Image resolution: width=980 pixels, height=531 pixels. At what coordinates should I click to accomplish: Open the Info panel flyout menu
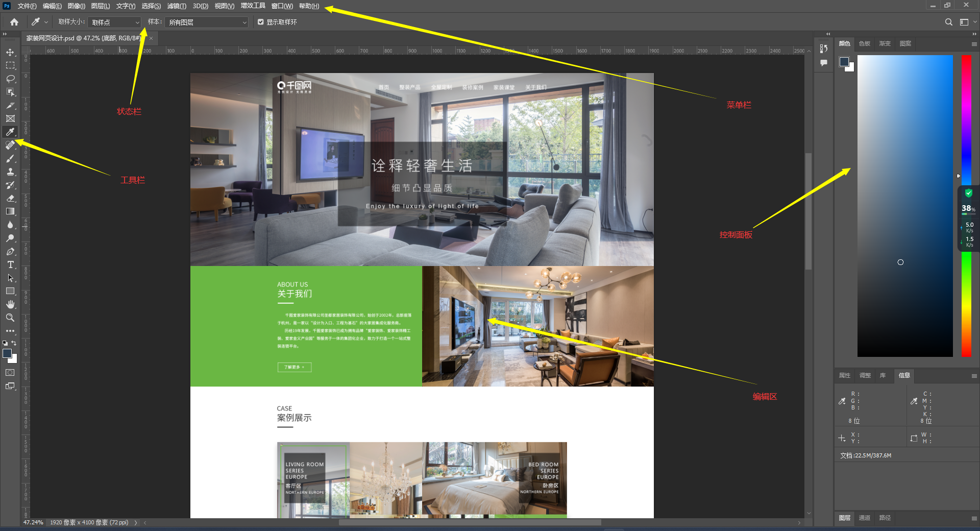click(974, 376)
